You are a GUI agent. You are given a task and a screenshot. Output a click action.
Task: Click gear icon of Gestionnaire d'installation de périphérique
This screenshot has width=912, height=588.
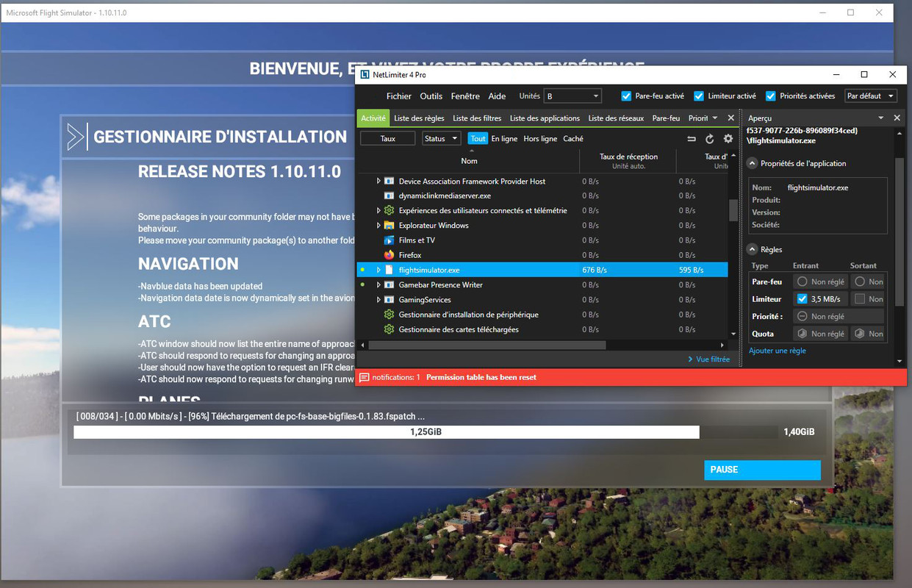[389, 315]
